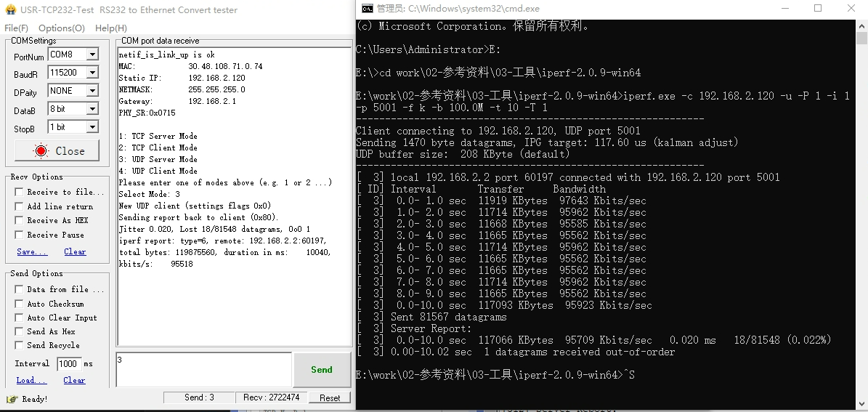This screenshot has height=412, width=868.
Task: Click Load link in Send Options
Action: click(31, 380)
